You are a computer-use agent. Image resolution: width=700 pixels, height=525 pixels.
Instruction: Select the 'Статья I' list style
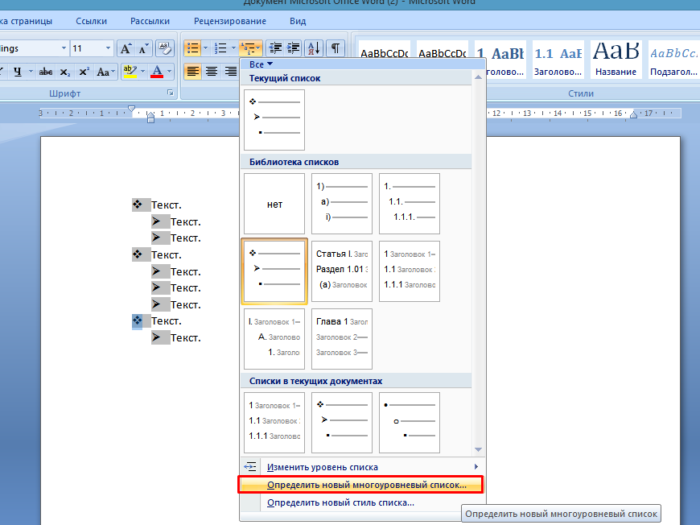point(342,271)
